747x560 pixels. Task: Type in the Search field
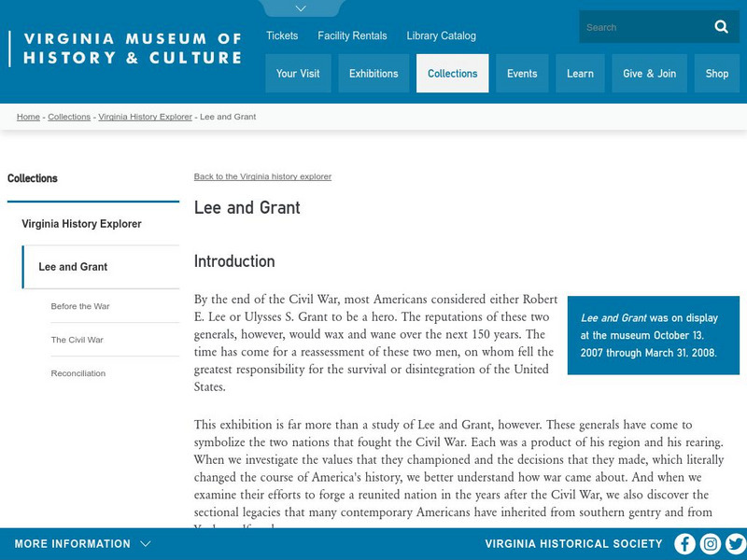(640, 27)
